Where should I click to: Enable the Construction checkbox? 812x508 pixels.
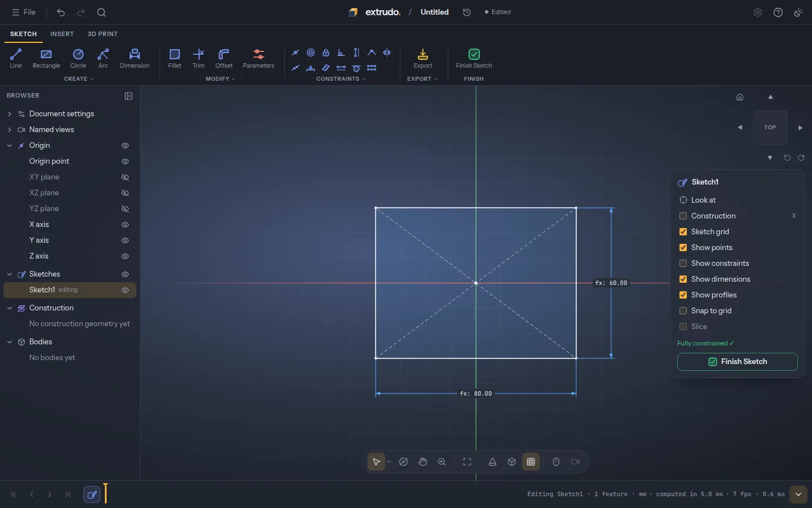tap(683, 216)
